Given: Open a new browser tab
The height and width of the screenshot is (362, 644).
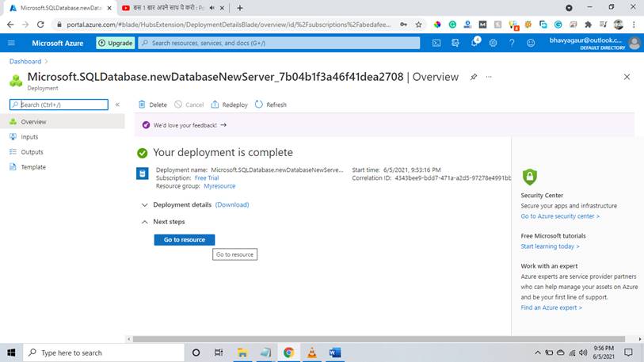Looking at the screenshot, I should pos(240,8).
